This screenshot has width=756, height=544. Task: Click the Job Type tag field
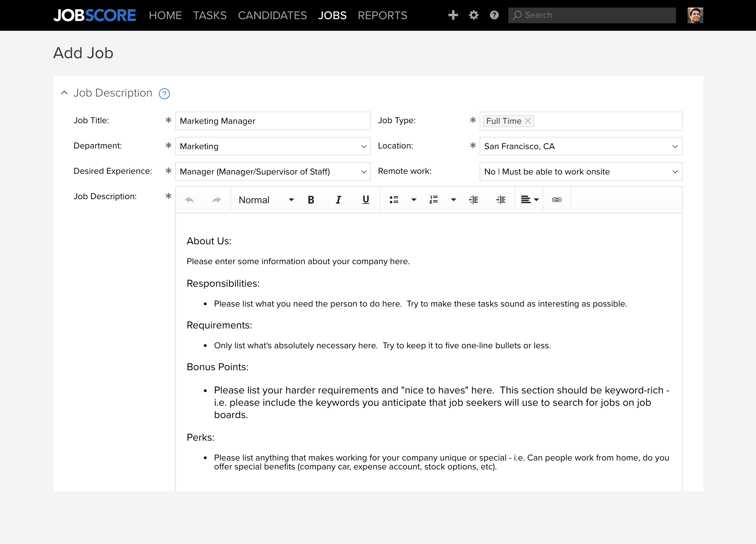(581, 121)
